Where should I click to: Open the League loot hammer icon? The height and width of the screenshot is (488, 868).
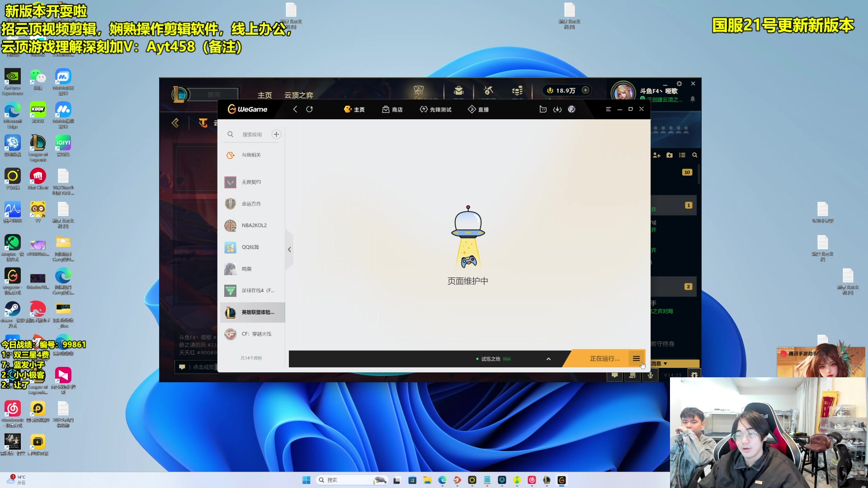(x=488, y=91)
